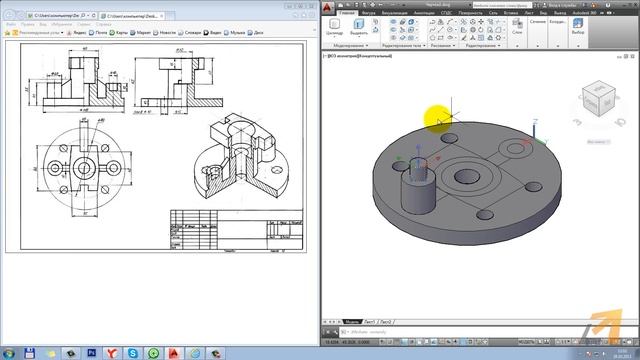Viewport: 640px width, 360px height.
Task: Select the Rotate tool
Action: pyautogui.click(x=481, y=30)
